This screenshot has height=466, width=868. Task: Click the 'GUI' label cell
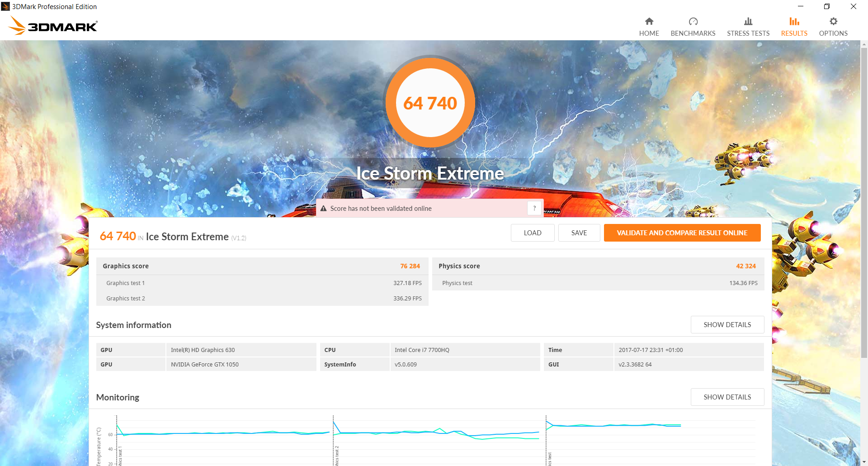tap(579, 364)
